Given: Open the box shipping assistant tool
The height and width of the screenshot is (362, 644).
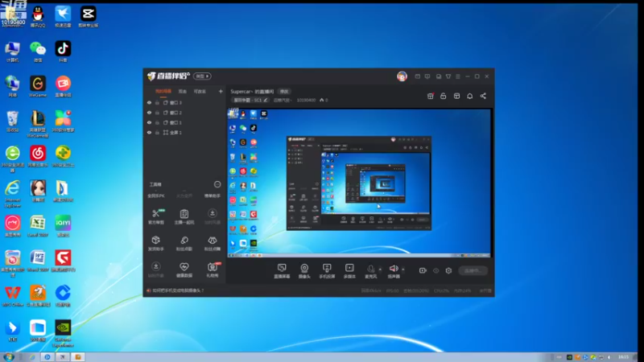Looking at the screenshot, I should point(155,243).
